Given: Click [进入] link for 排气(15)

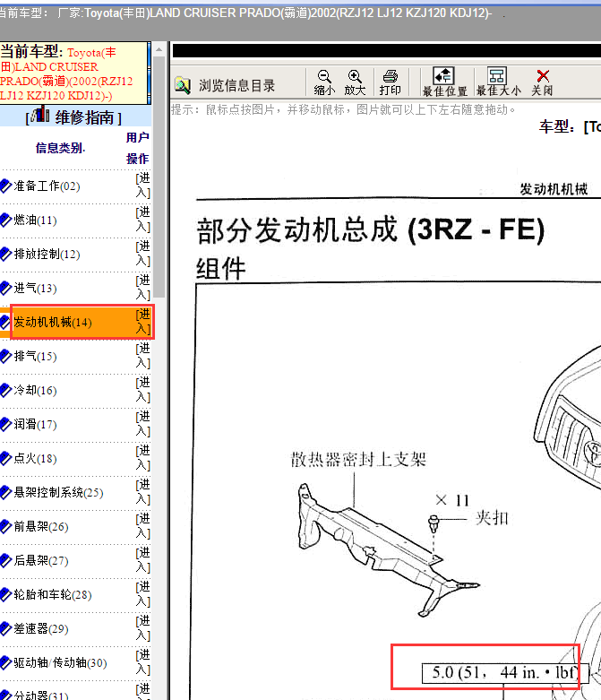Looking at the screenshot, I should coord(142,355).
